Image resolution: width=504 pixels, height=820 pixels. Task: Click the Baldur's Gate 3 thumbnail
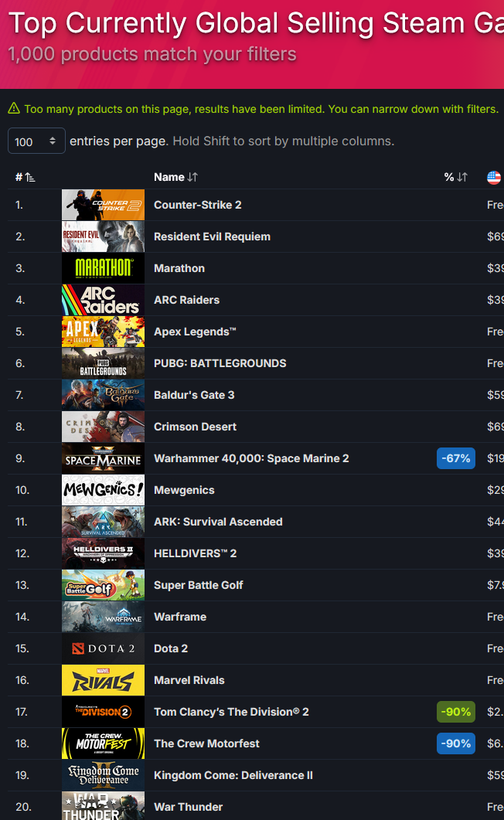103,395
